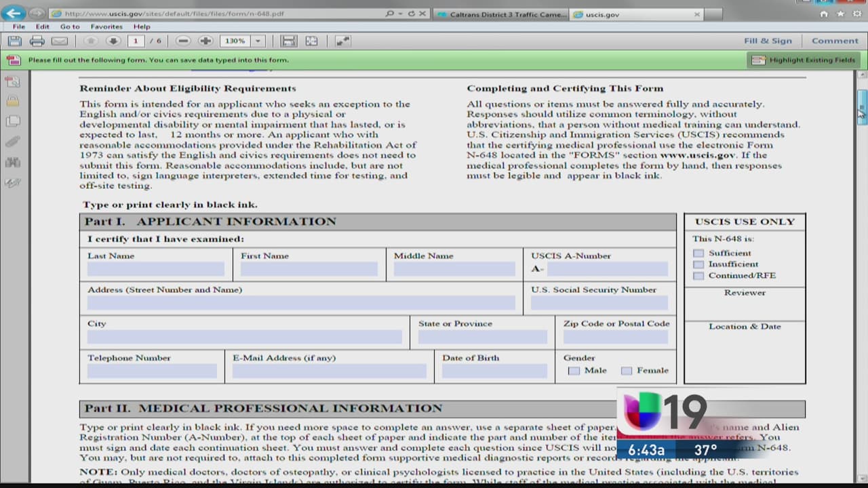This screenshot has width=868, height=488.
Task: Click the Last Name input field
Action: tap(155, 269)
